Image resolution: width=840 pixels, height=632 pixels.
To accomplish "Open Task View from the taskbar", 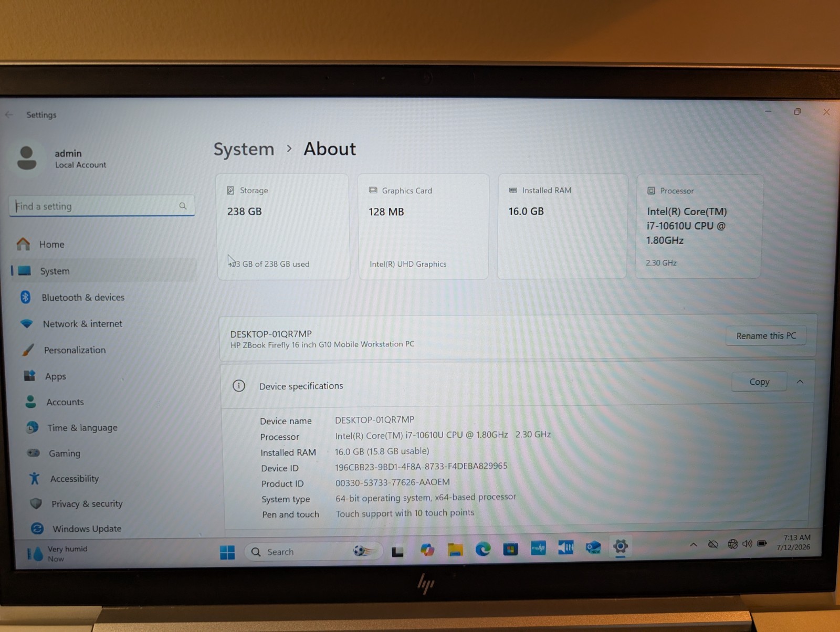I will click(398, 551).
